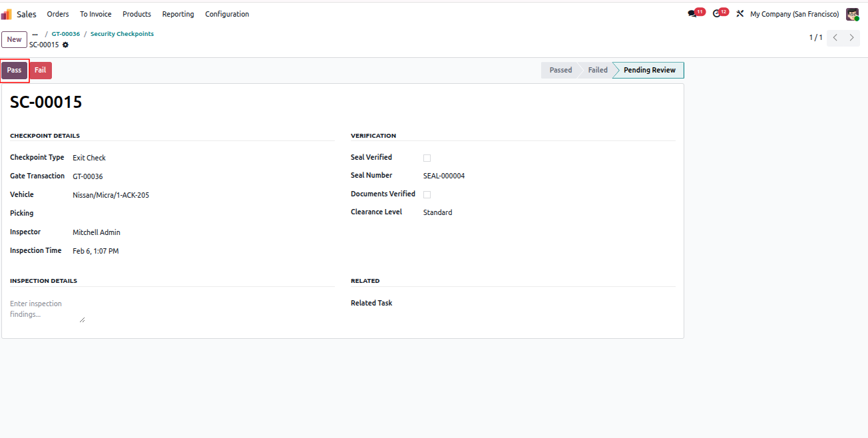
Task: Go to previous record arrow
Action: click(x=835, y=38)
